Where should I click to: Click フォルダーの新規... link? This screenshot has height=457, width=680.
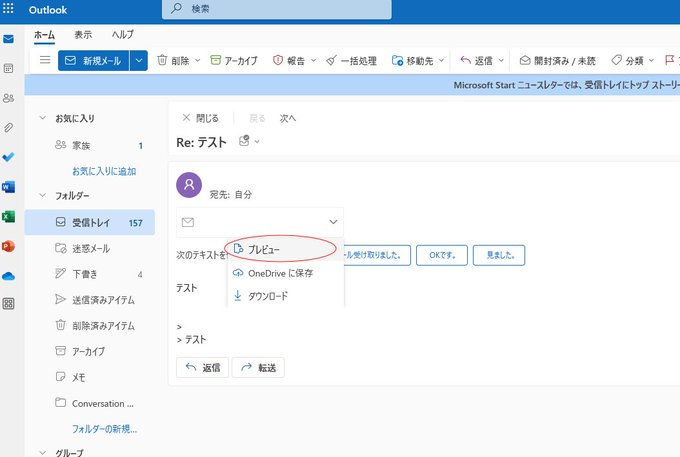[105, 429]
